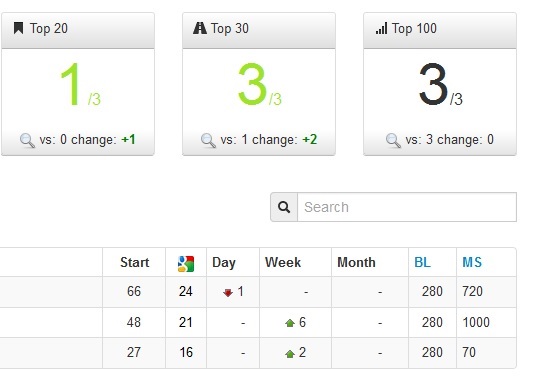The width and height of the screenshot is (547, 377).
Task: Sort by the Week column header
Action: tap(283, 262)
